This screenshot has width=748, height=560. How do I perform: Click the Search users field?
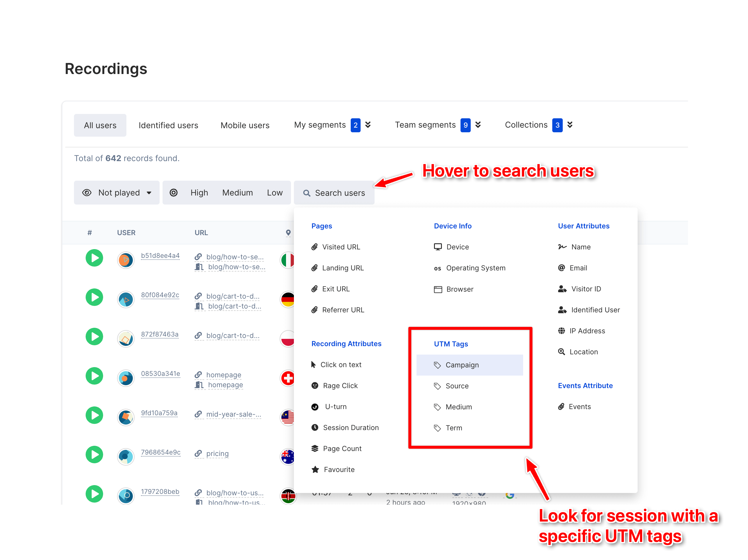pyautogui.click(x=334, y=193)
